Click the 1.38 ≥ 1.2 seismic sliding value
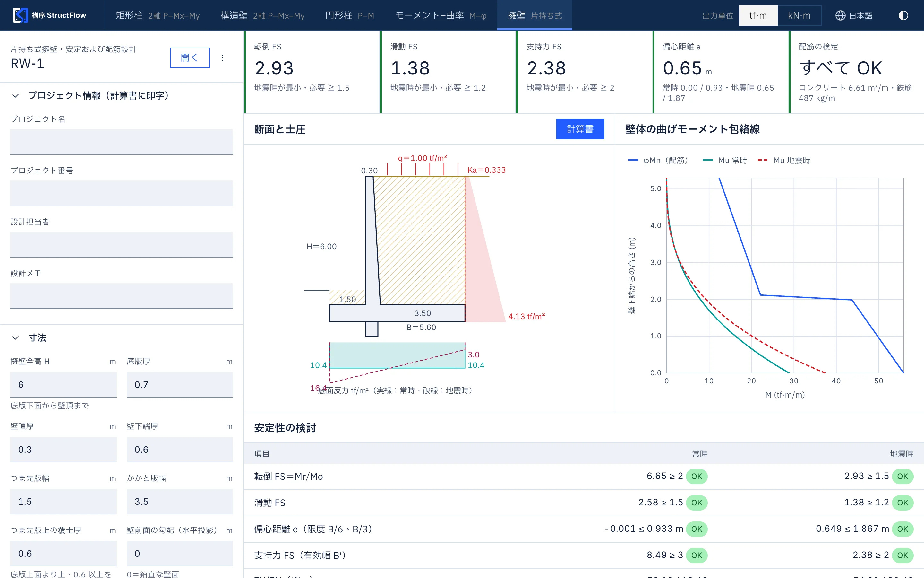Image resolution: width=924 pixels, height=578 pixels. 866,502
